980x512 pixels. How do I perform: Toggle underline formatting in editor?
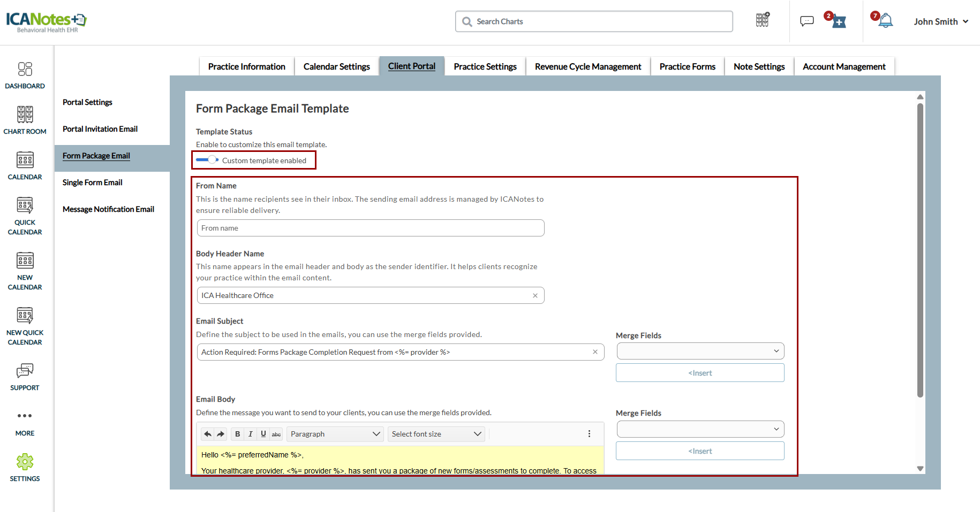[263, 434]
